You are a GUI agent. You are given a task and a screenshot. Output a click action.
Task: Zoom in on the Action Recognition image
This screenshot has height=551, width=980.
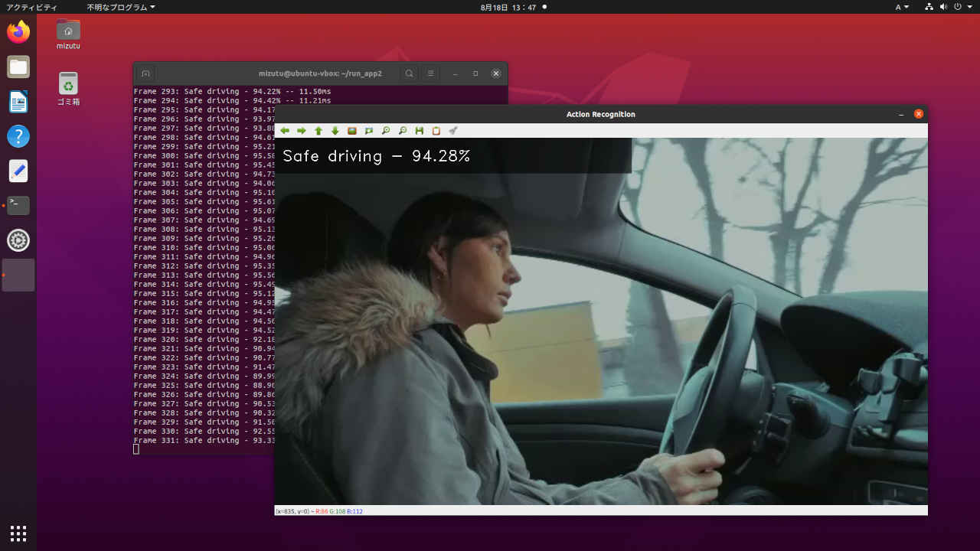click(x=386, y=131)
